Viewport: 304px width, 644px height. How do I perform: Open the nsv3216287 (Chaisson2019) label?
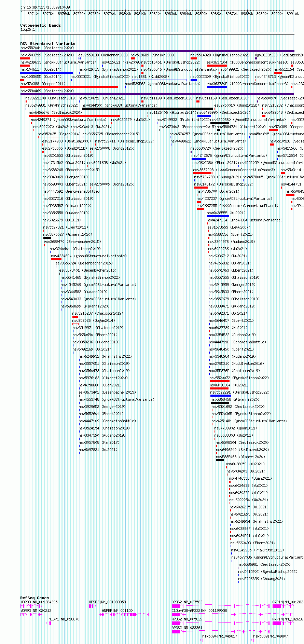(98, 313)
